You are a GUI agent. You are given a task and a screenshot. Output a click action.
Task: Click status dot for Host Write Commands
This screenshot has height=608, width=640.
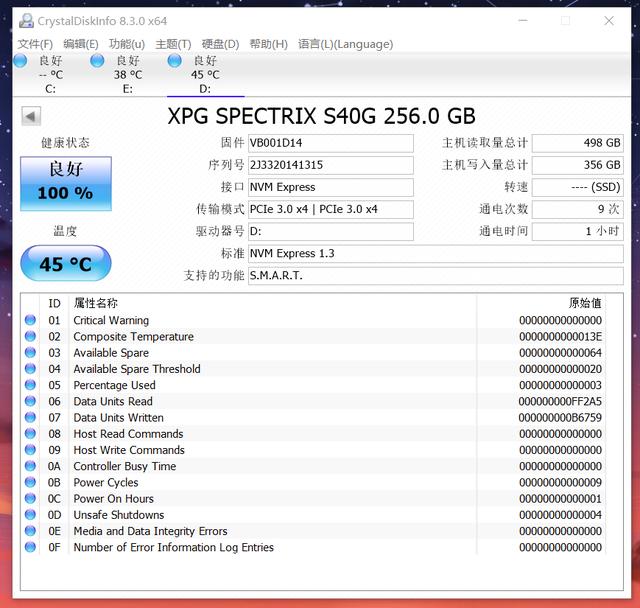point(30,450)
